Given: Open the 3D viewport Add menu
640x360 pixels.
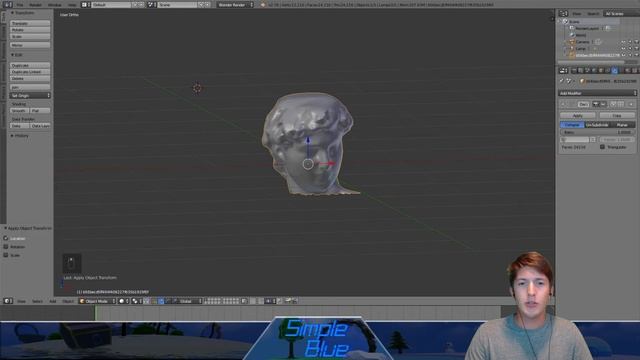Looking at the screenshot, I should [53, 301].
